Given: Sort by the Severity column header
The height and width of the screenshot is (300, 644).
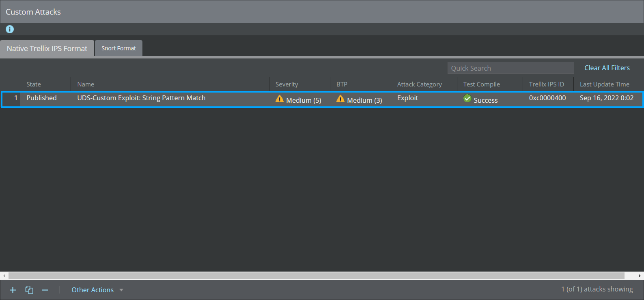Looking at the screenshot, I should tap(299, 84).
